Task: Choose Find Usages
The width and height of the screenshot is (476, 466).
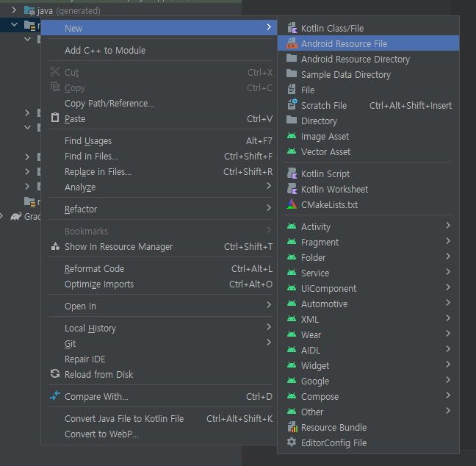Action: (159, 140)
